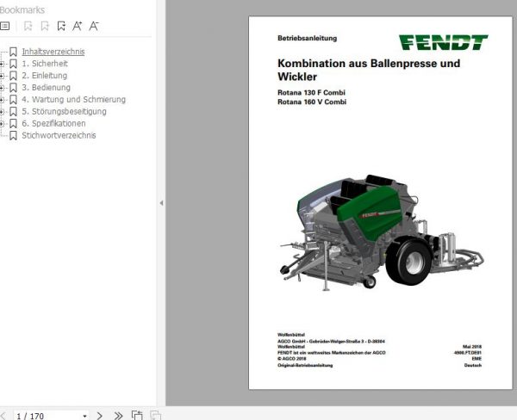Click the Betriebsanleitung heading text
517x420 pixels.
click(x=308, y=38)
